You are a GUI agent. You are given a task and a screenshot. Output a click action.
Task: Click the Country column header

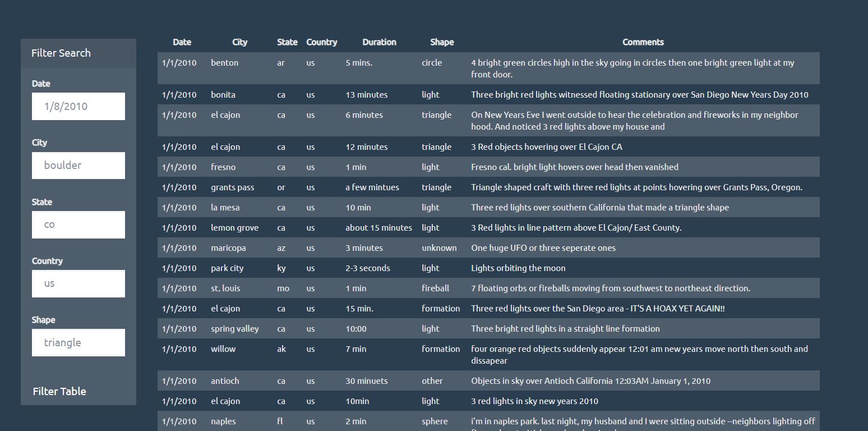[321, 42]
